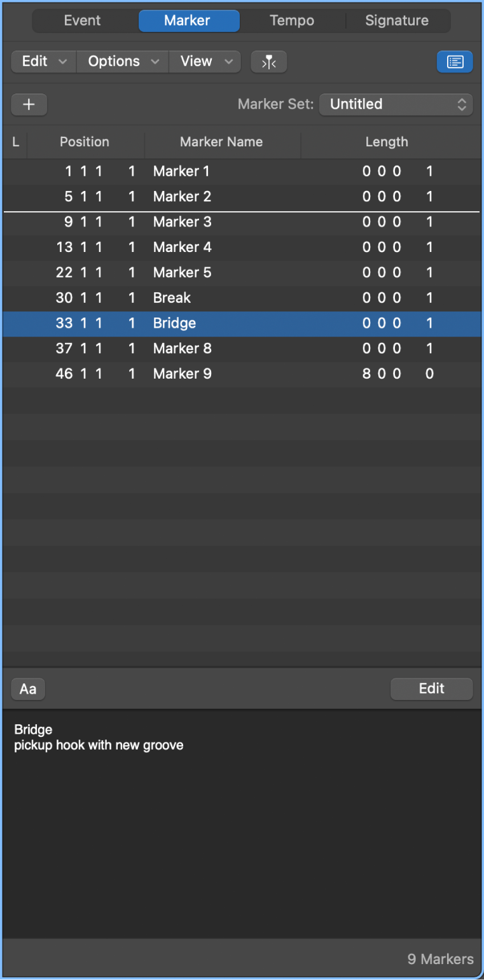Viewport: 484px width, 980px height.
Task: Select the Marker tab
Action: tap(189, 20)
